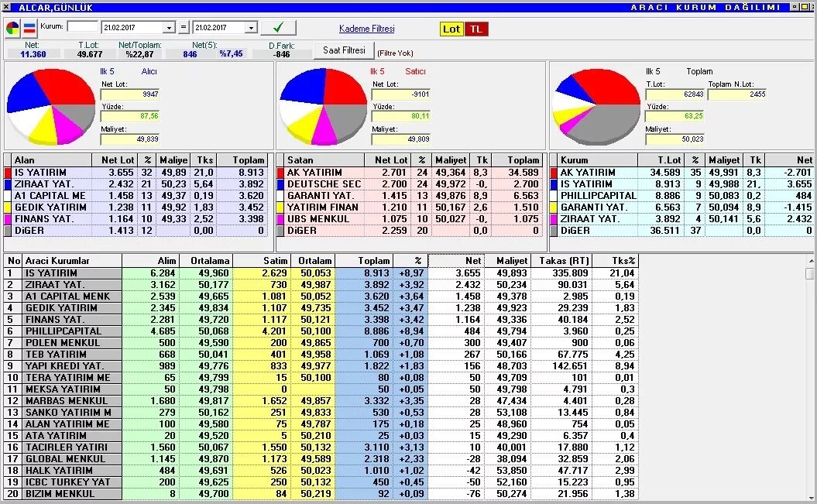Sort by the Alim column header

[151, 261]
